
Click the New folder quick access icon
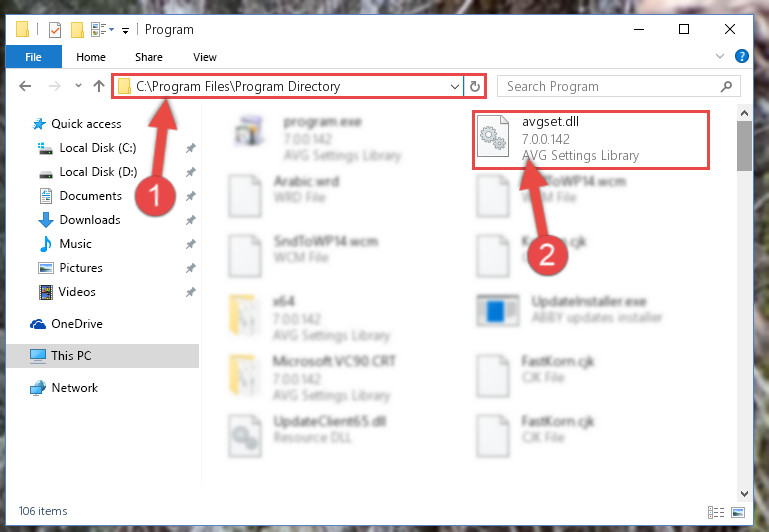click(x=77, y=30)
